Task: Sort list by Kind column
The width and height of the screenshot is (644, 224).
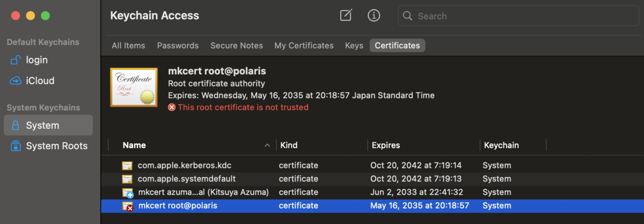Action: coord(289,145)
